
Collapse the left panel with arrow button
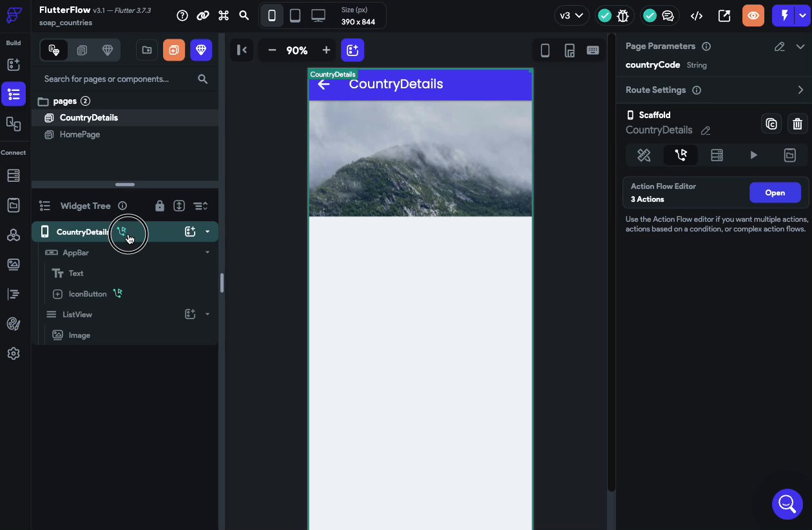242,50
